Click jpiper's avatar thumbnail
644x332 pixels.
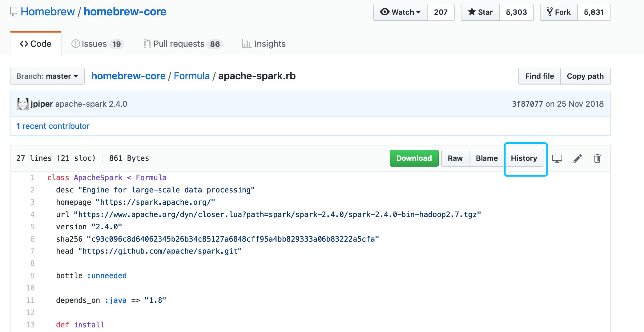22,104
